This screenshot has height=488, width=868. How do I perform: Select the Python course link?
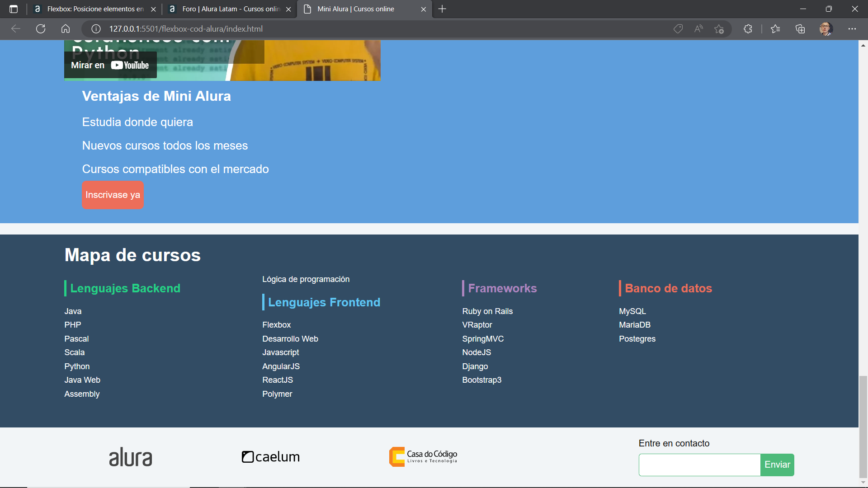(77, 366)
